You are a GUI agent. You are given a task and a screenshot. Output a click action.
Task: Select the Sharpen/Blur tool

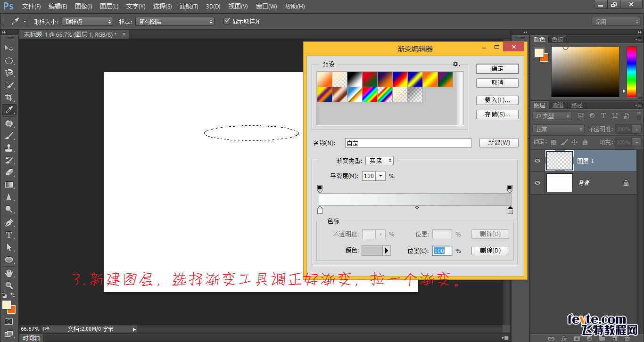pos(9,197)
